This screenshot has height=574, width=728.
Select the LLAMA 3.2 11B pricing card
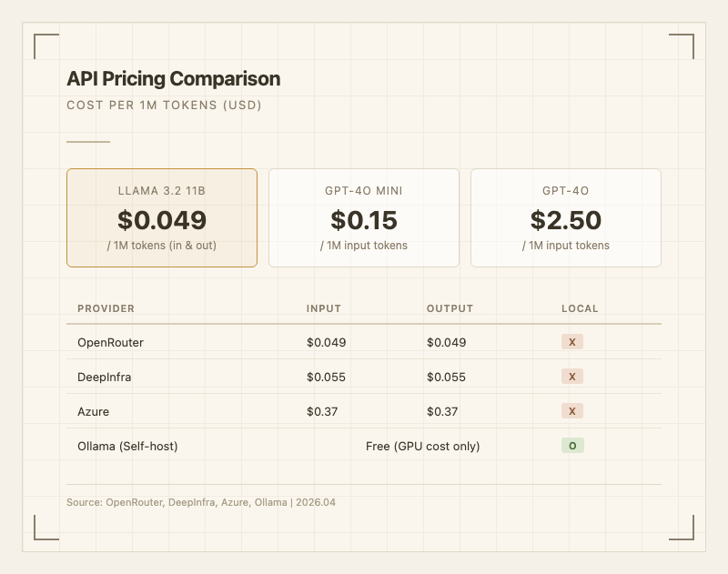click(x=162, y=218)
